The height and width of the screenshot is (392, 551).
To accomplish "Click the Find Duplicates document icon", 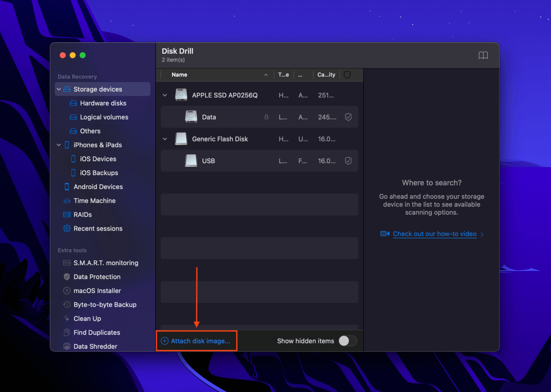I will 67,332.
